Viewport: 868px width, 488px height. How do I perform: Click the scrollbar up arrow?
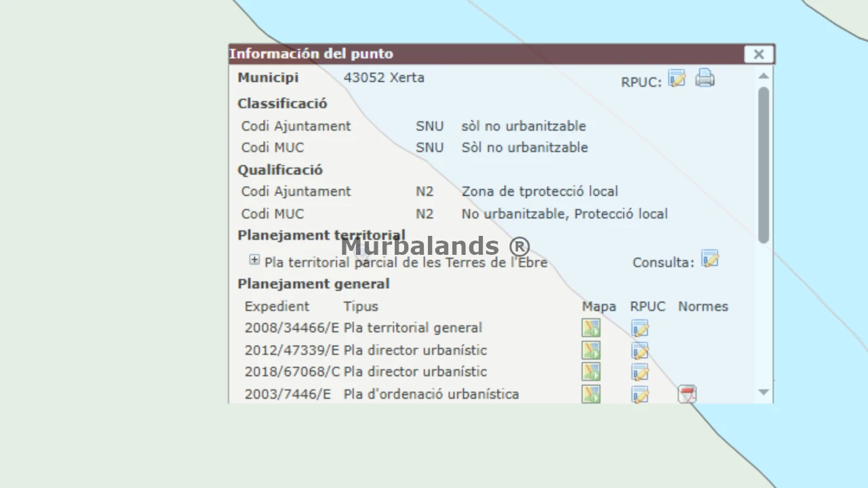(764, 76)
